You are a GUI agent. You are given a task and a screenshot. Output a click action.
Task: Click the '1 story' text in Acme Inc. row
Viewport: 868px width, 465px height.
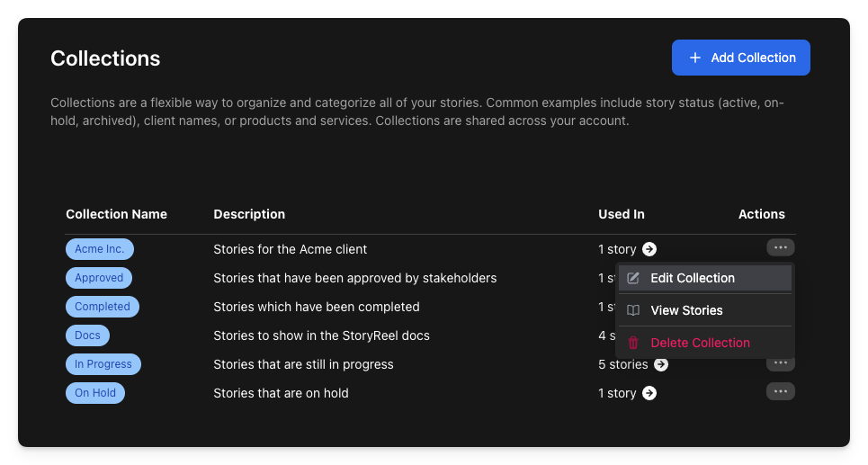coord(617,249)
